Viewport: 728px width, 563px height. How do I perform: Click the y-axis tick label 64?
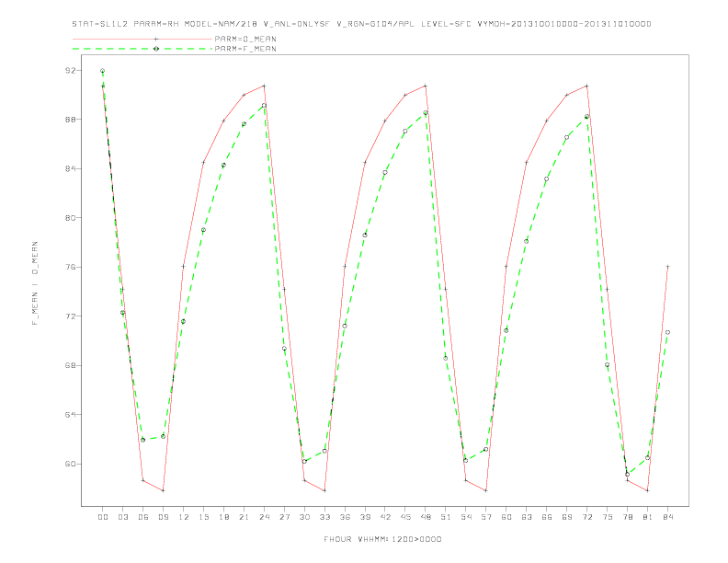pyautogui.click(x=71, y=415)
